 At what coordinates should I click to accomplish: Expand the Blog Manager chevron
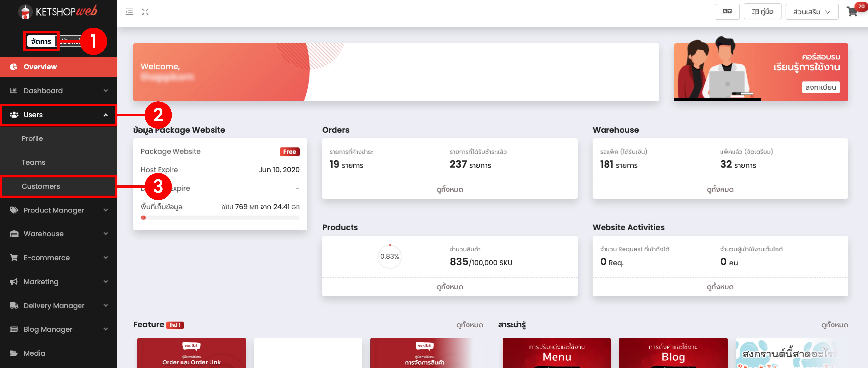coord(106,330)
